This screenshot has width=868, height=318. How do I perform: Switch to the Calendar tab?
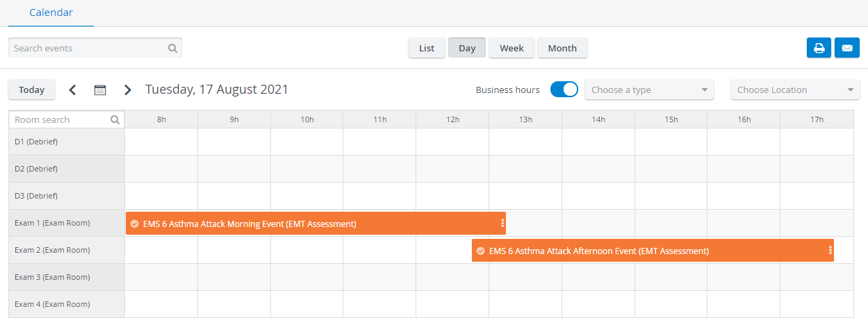[51, 12]
